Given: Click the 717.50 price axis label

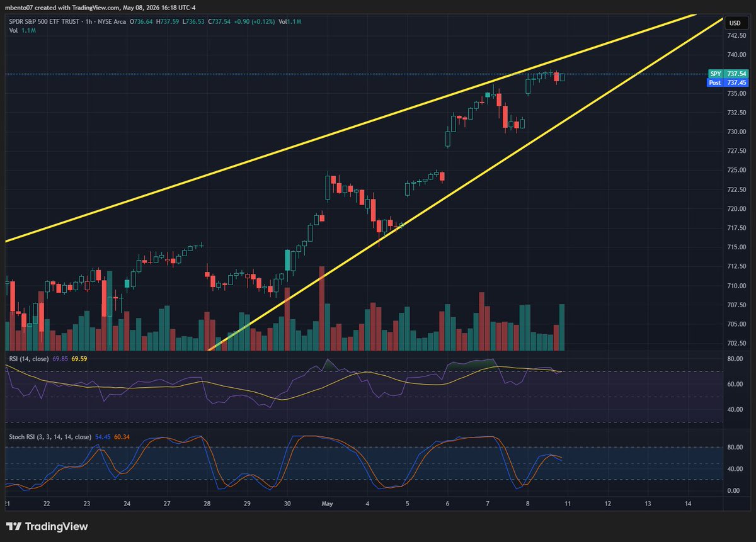Looking at the screenshot, I should (736, 228).
